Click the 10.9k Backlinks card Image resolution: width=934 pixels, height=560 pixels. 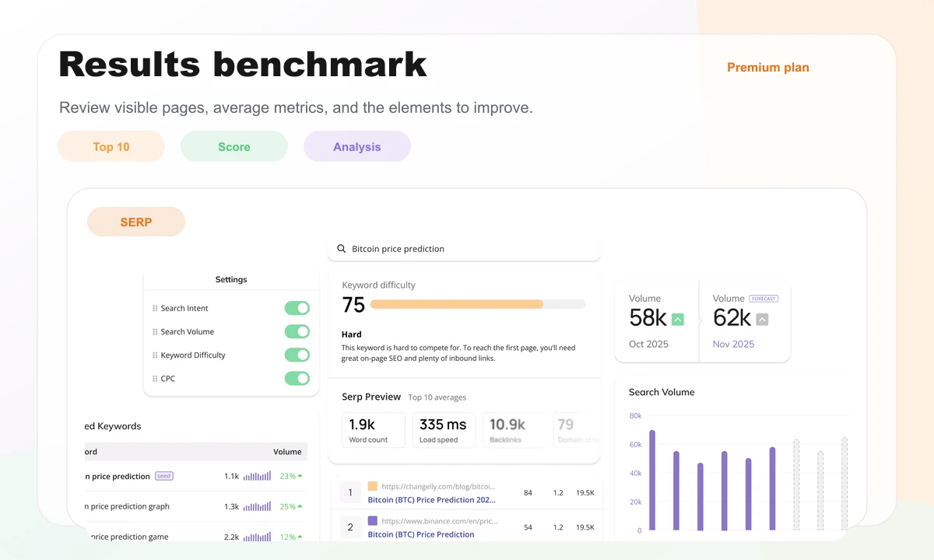[x=514, y=430]
